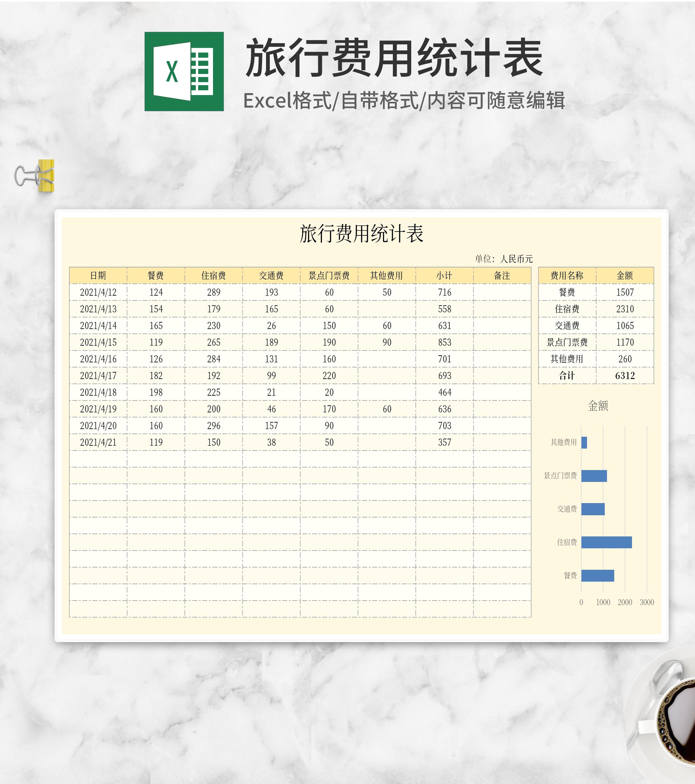
Task: Click subtotal cell showing 853
Action: 445,342
